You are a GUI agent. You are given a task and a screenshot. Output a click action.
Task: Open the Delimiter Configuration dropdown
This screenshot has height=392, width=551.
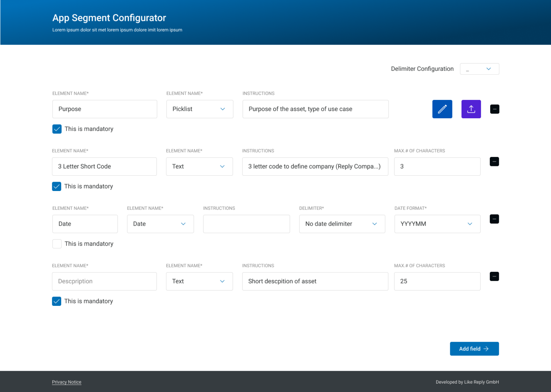click(x=479, y=69)
